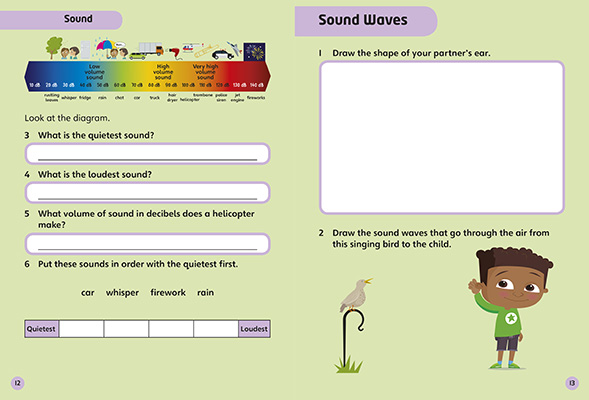The image size is (589, 400).
Task: Click the fireworks picture
Action: pos(254,52)
